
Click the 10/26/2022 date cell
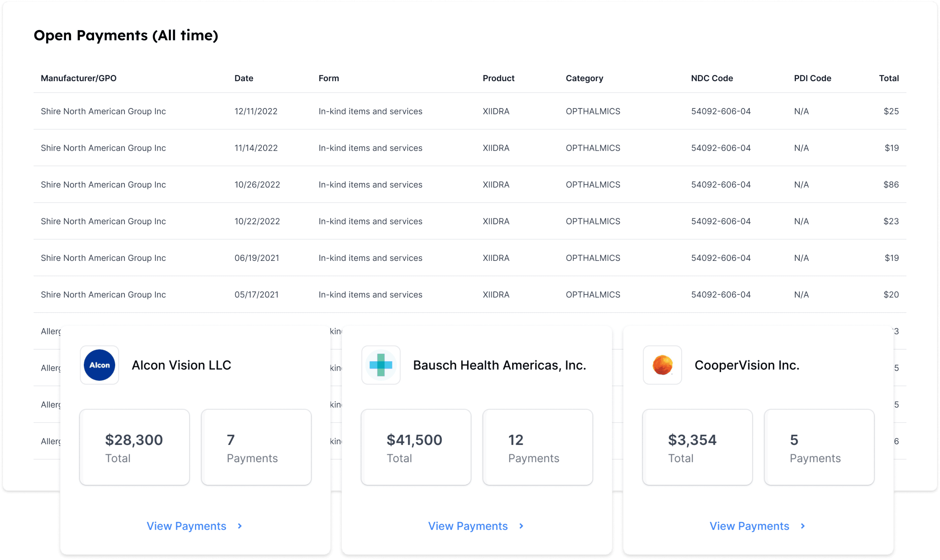coord(257,184)
